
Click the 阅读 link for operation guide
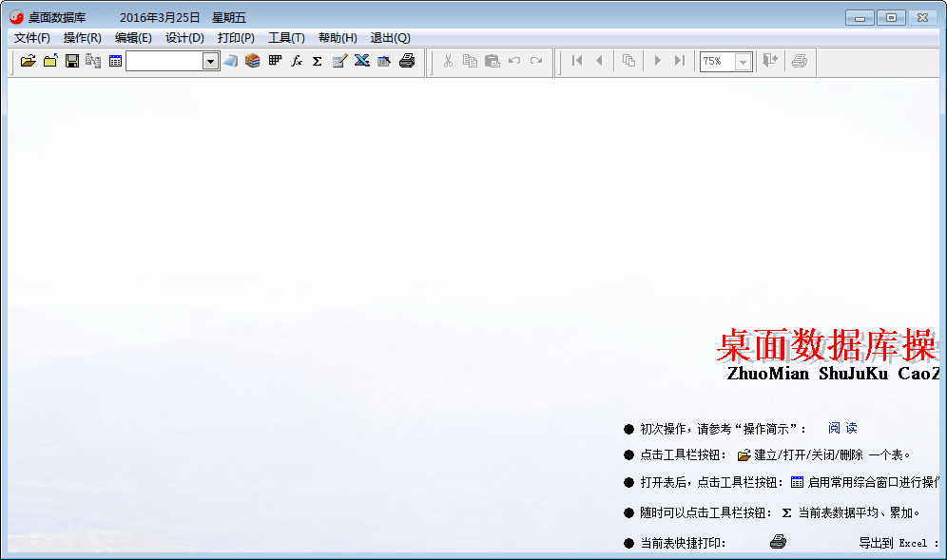(842, 429)
